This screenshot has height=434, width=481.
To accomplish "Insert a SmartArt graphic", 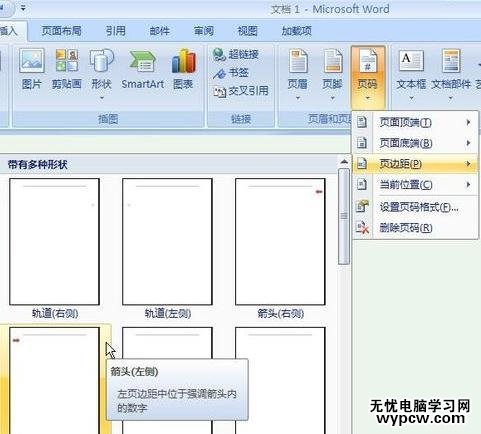I will pyautogui.click(x=143, y=70).
